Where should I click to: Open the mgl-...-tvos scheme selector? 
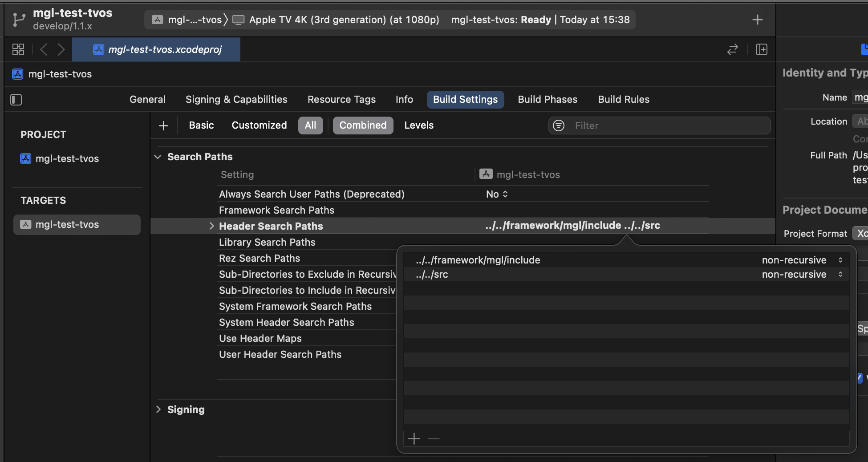pyautogui.click(x=189, y=20)
